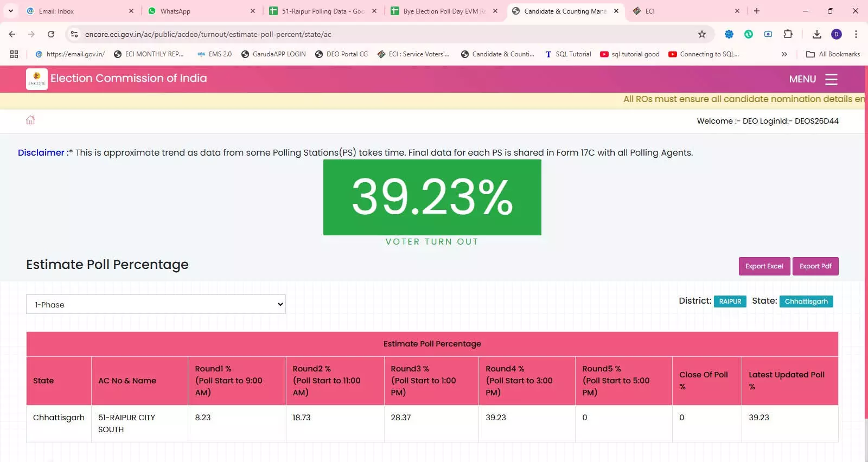Viewport: 868px width, 462px height.
Task: Click the address bar URL
Action: (x=208, y=34)
